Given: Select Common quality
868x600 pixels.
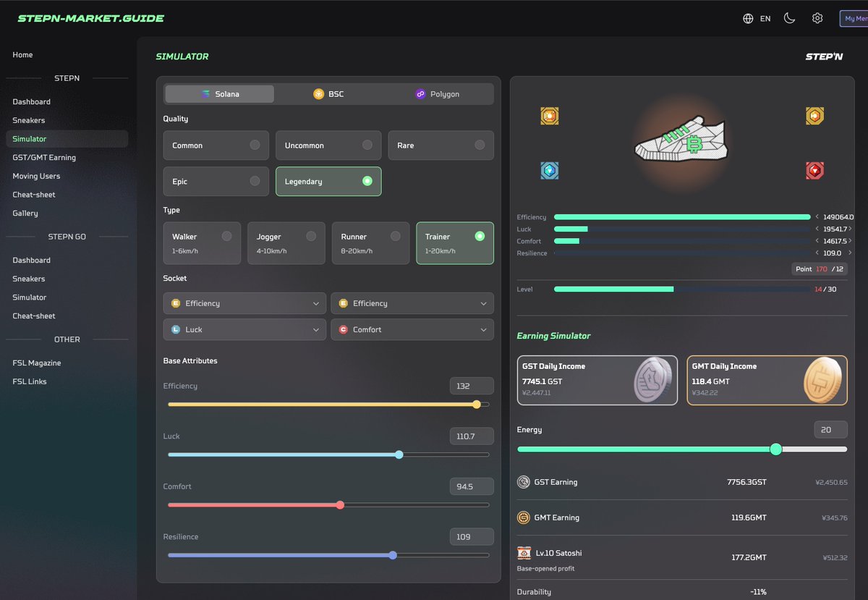Looking at the screenshot, I should (216, 145).
